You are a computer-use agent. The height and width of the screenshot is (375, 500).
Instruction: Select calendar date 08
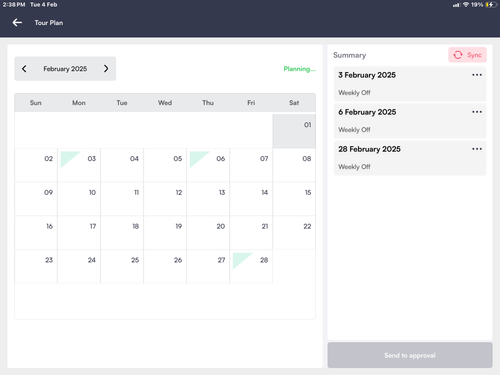(x=294, y=165)
